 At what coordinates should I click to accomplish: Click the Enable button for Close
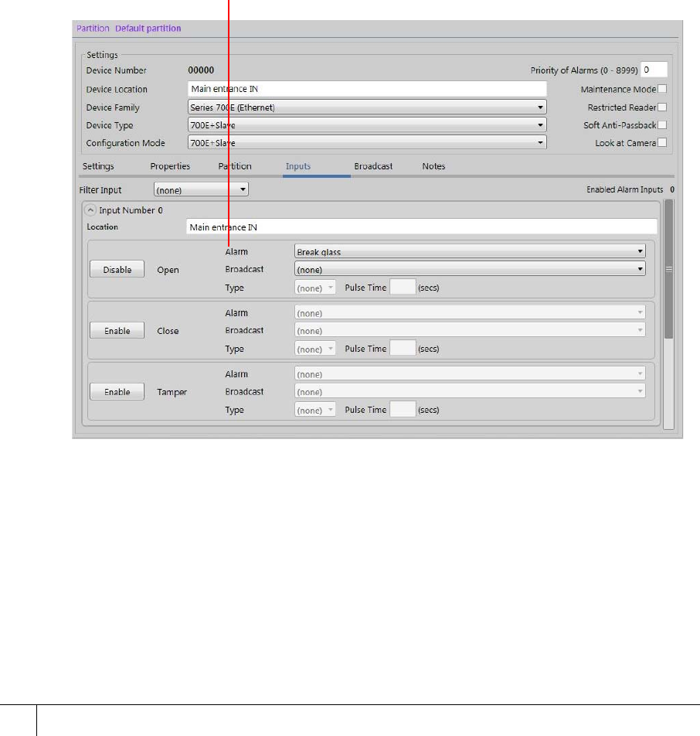[117, 330]
